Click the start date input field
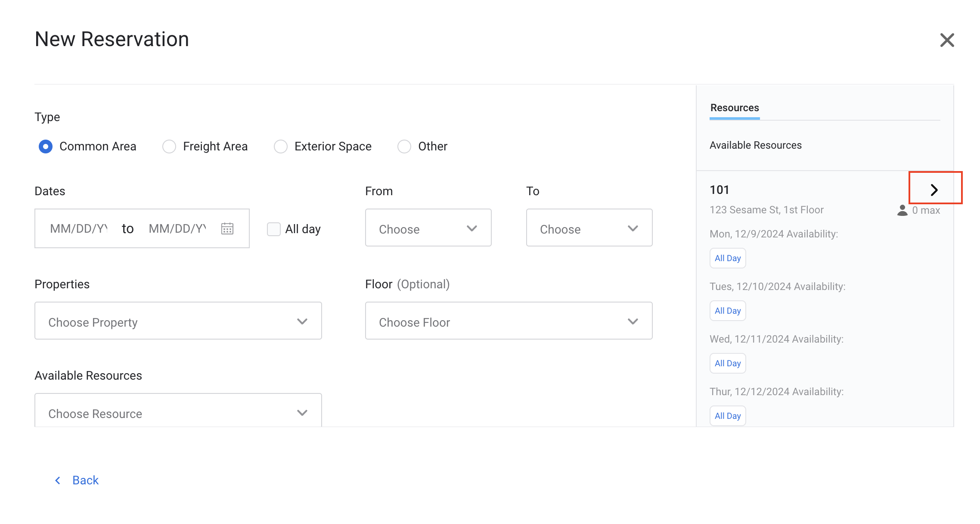980x524 pixels. [79, 228]
